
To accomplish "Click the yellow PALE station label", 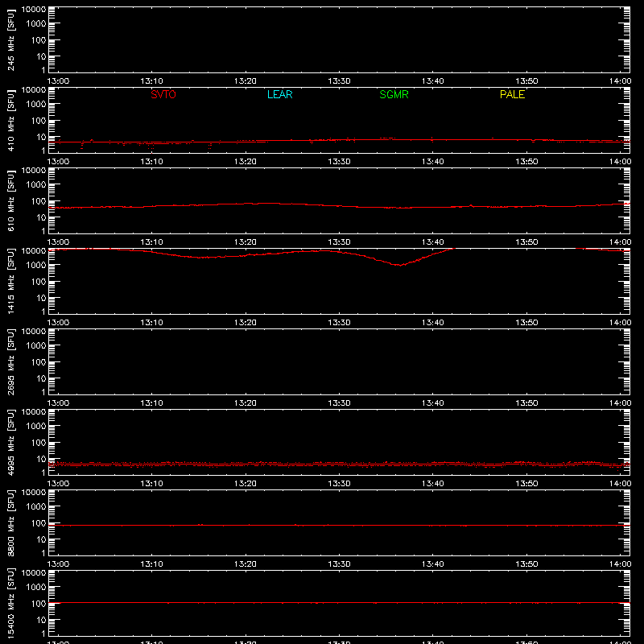I will point(512,94).
